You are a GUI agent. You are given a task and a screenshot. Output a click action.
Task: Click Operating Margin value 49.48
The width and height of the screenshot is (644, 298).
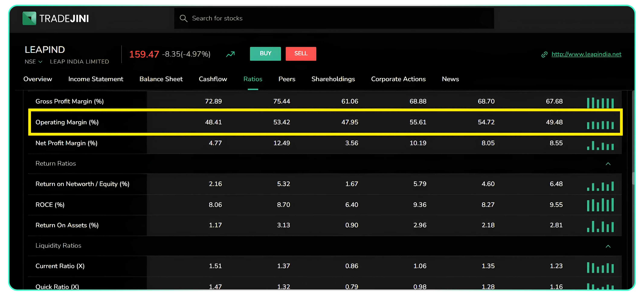tap(554, 122)
